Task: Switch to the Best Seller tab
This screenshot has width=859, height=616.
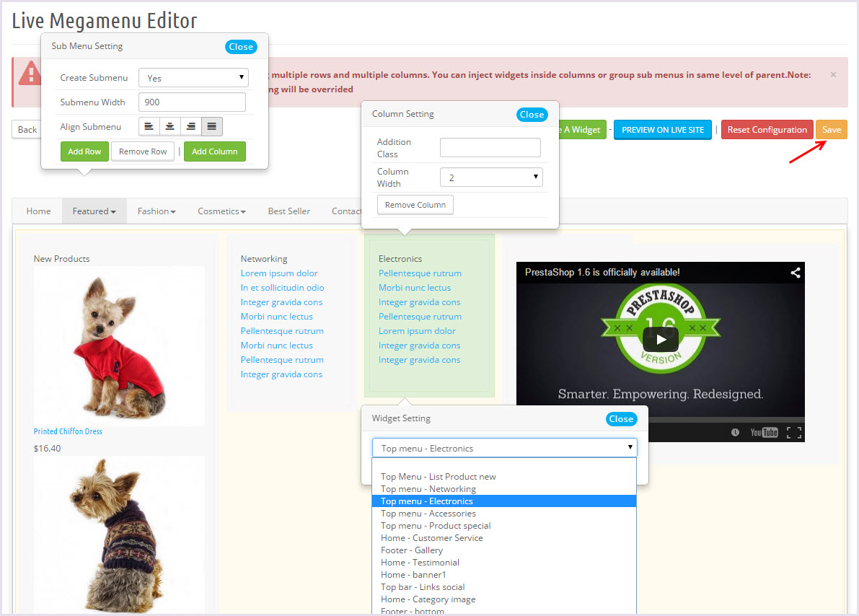Action: click(288, 211)
